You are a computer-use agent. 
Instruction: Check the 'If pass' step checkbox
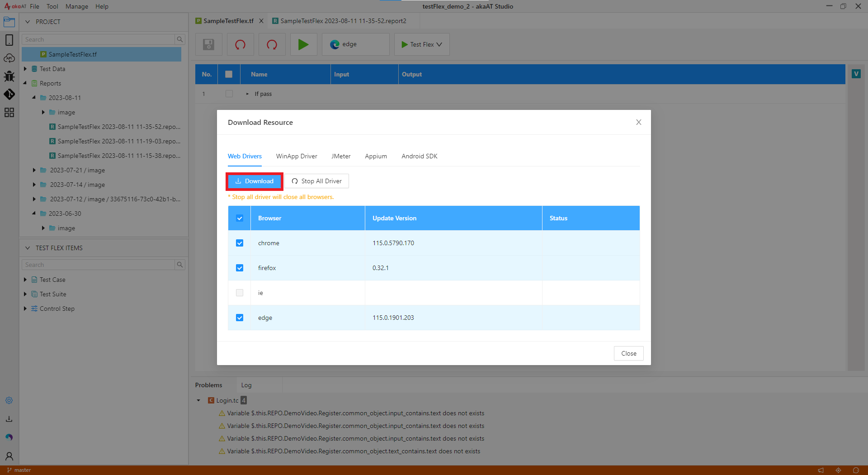(229, 94)
